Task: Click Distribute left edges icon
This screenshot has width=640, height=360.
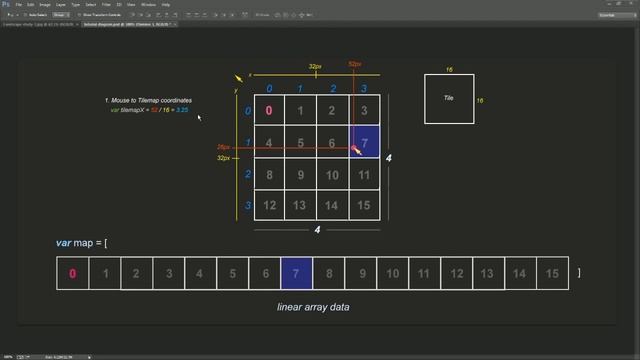Action: point(216,15)
